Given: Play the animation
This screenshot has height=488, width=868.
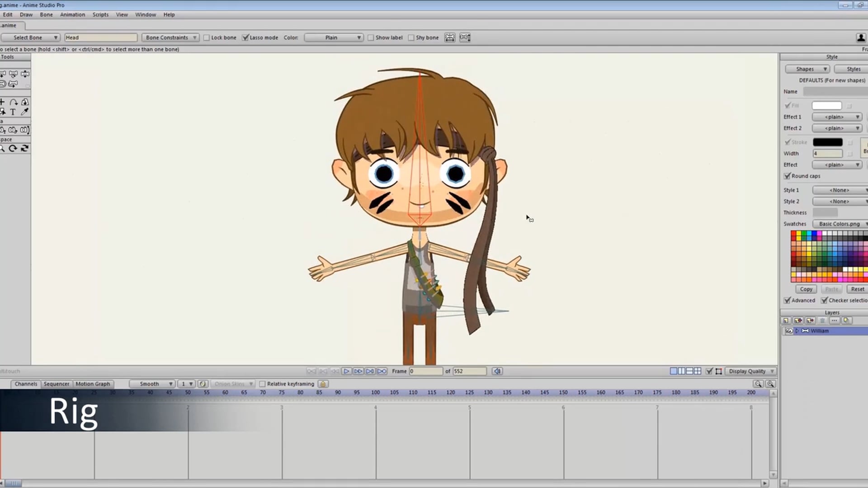Looking at the screenshot, I should (346, 371).
